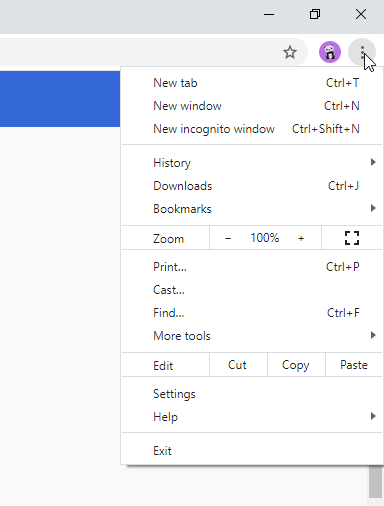Click Paste in the Edit row
Screen dimensions: 384x506
click(354, 365)
